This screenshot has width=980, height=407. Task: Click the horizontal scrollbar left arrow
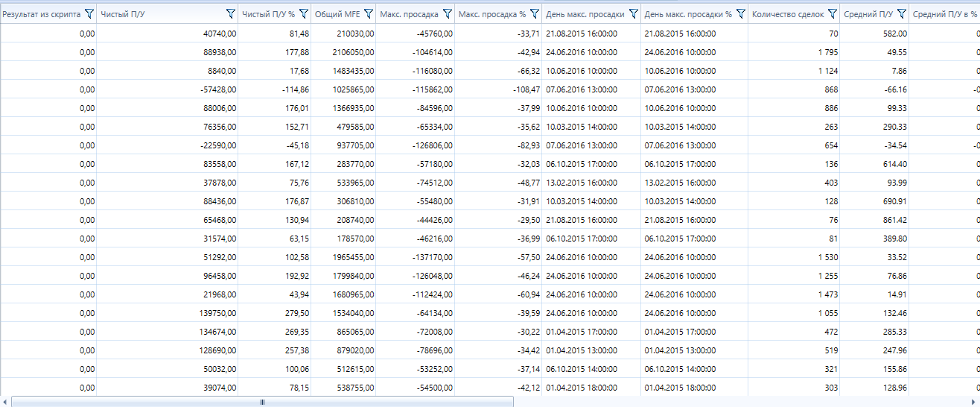[6, 402]
